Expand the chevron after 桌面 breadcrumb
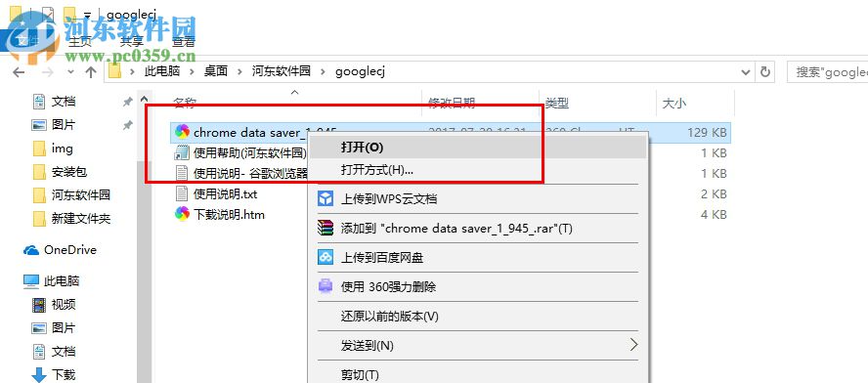 240,72
